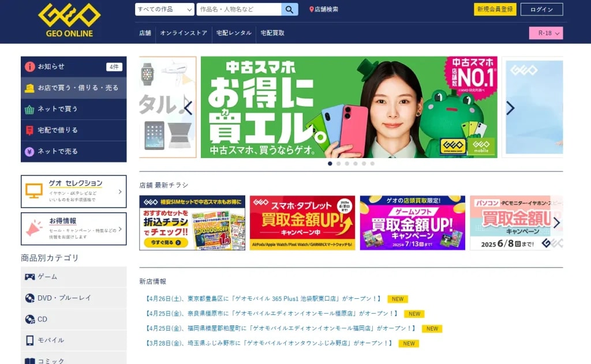Select the game controller category icon

click(30, 277)
